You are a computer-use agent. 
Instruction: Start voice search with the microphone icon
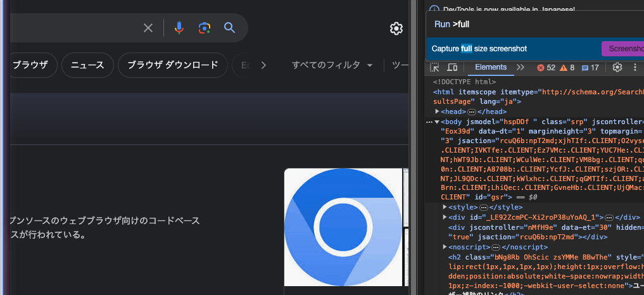click(179, 28)
